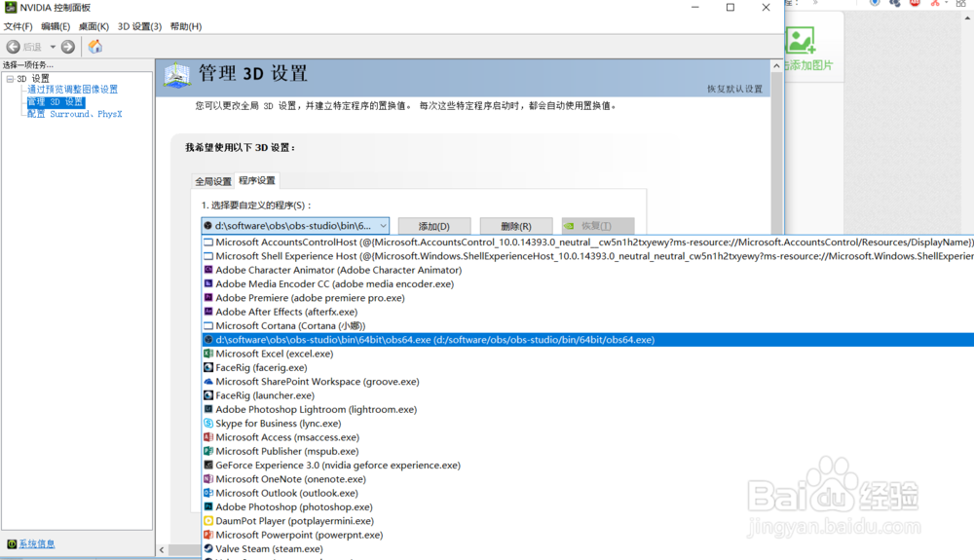
Task: Choose Adobe Character Animator icon in list
Action: 208,270
